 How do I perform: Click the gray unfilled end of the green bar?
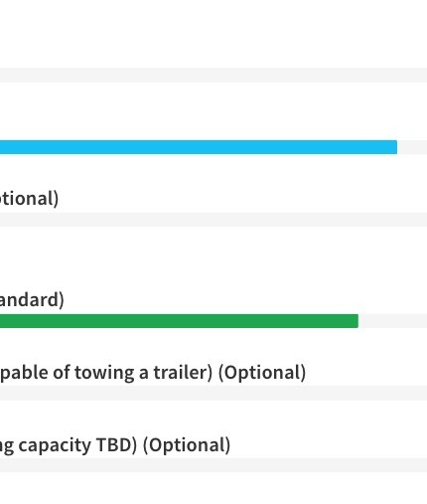[x=392, y=321]
